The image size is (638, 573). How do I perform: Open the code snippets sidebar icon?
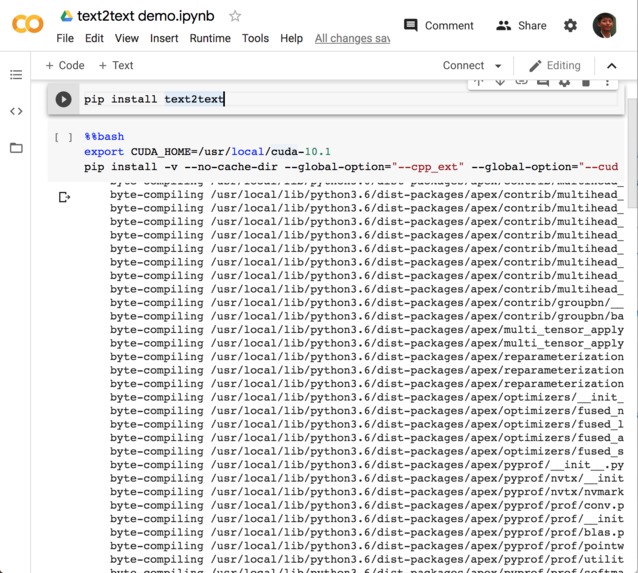click(16, 111)
